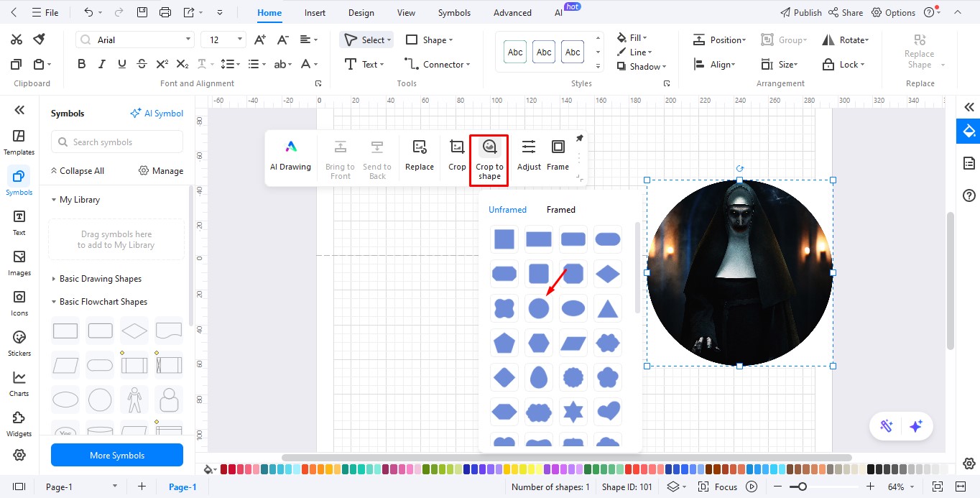The height and width of the screenshot is (498, 980).
Task: Click the Print icon
Action: (x=165, y=12)
